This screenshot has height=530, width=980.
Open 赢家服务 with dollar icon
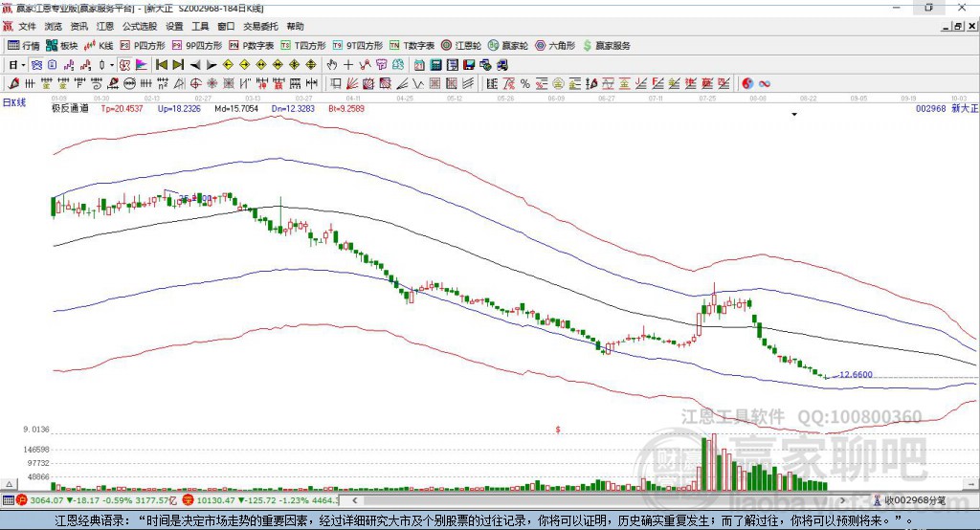click(606, 46)
